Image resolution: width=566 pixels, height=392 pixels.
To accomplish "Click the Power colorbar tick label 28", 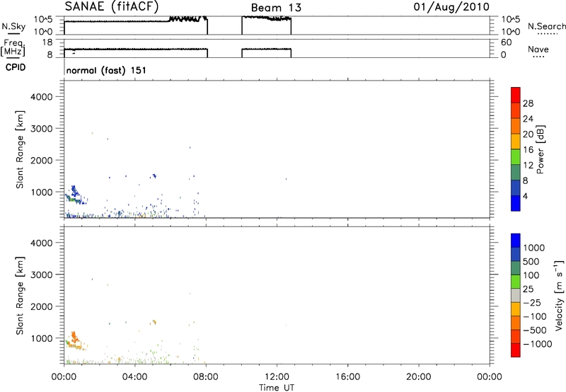I will (528, 103).
